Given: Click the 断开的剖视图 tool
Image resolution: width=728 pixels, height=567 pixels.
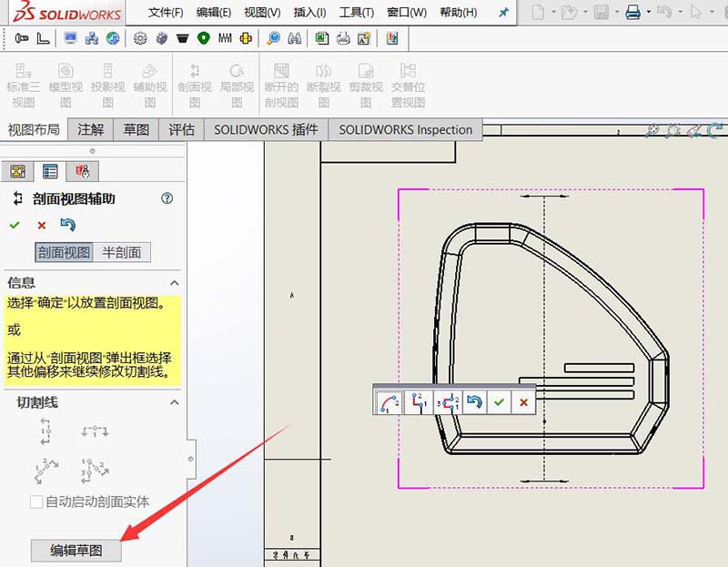Looking at the screenshot, I should pos(281,85).
